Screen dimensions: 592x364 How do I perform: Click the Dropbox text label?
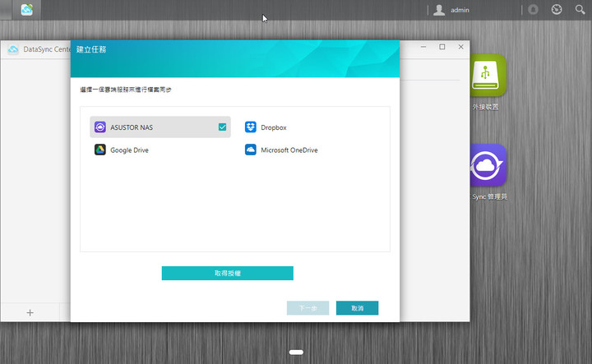point(273,127)
